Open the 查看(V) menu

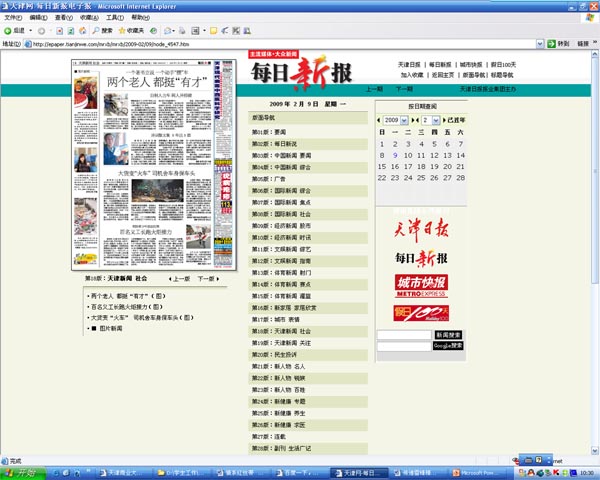62,17
